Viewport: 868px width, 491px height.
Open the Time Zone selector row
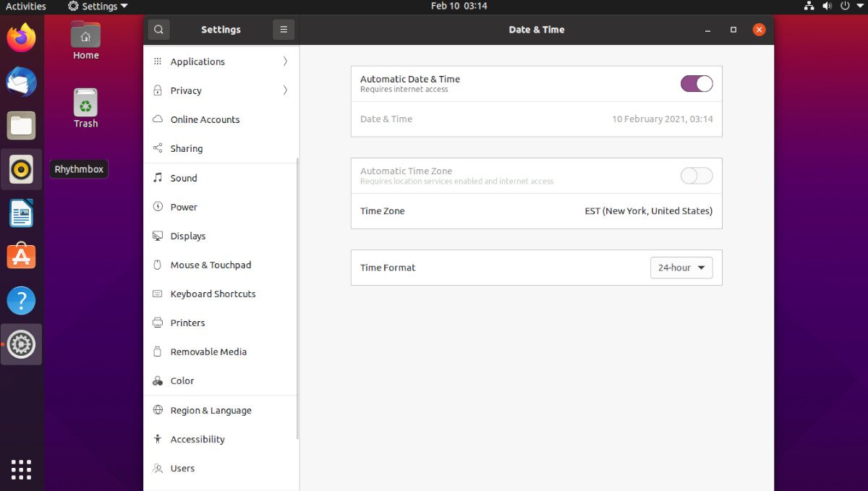click(536, 211)
